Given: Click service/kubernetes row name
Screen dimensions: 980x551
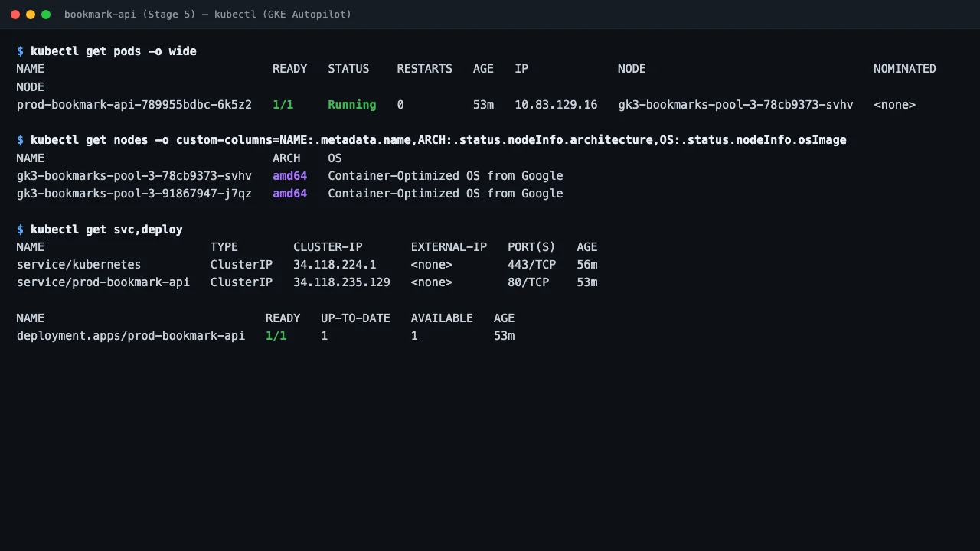Looking at the screenshot, I should [x=79, y=265].
